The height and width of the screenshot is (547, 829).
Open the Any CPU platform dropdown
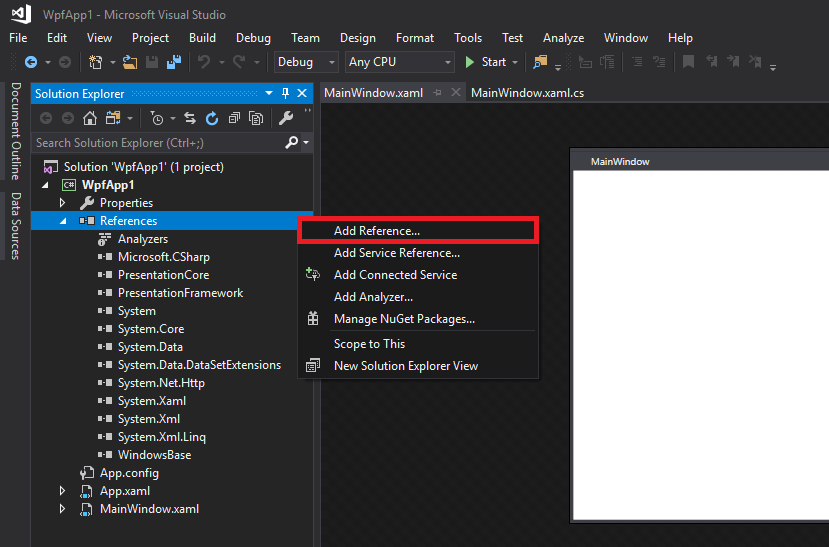click(x=399, y=62)
